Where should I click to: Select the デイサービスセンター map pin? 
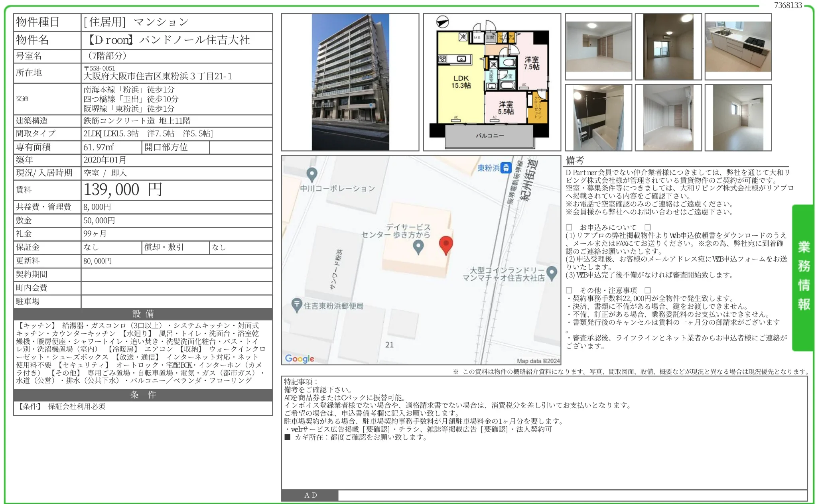(x=419, y=248)
